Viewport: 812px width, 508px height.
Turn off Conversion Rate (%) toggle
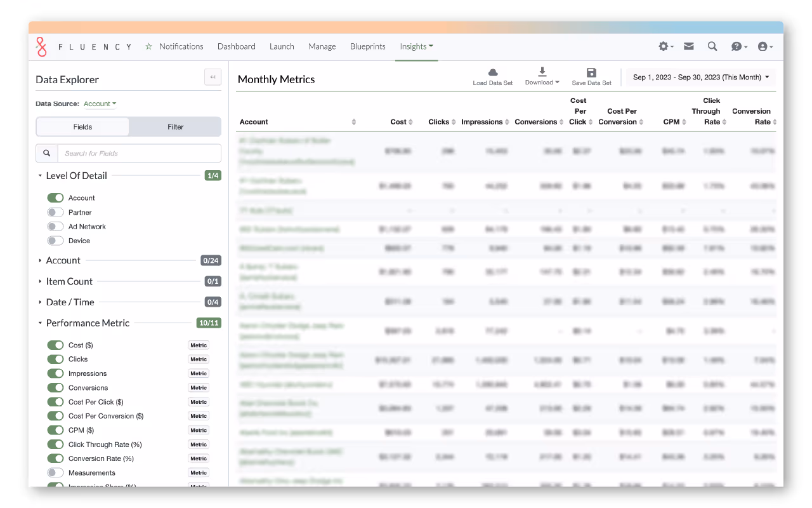(x=56, y=458)
